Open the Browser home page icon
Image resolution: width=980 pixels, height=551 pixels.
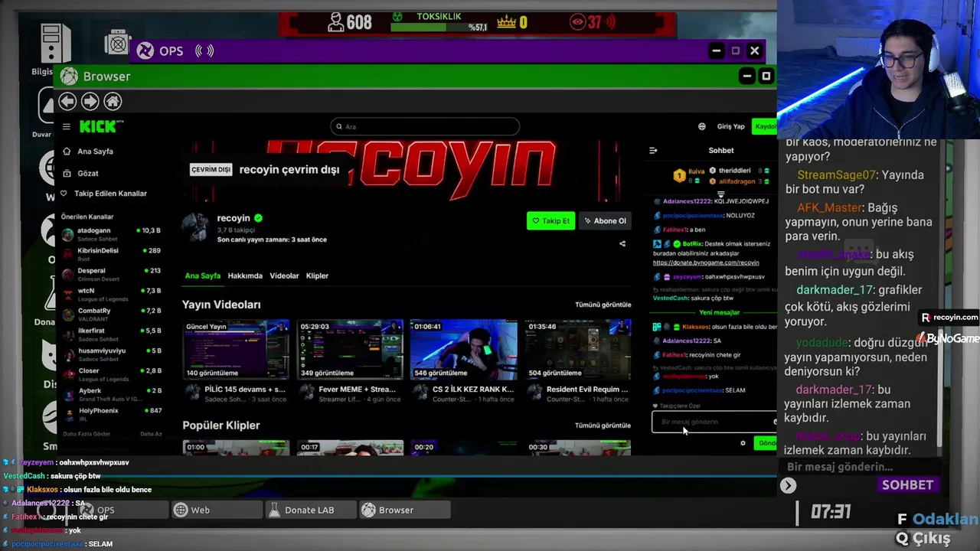pyautogui.click(x=113, y=101)
